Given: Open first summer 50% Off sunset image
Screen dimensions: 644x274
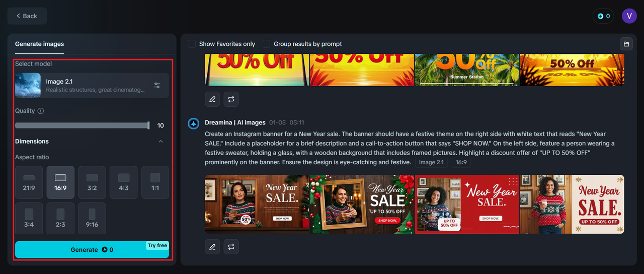Looking at the screenshot, I should coord(257,70).
